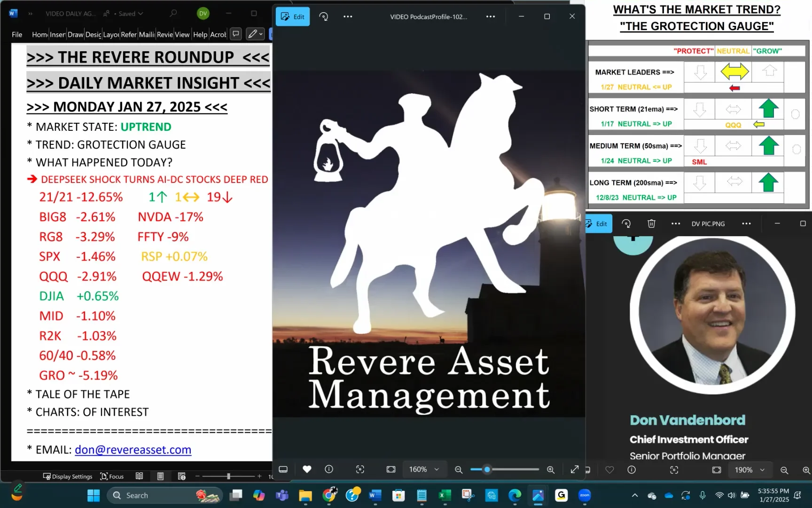This screenshot has height=508, width=812.
Task: Show the filmstrip in the Photos viewer
Action: click(283, 469)
